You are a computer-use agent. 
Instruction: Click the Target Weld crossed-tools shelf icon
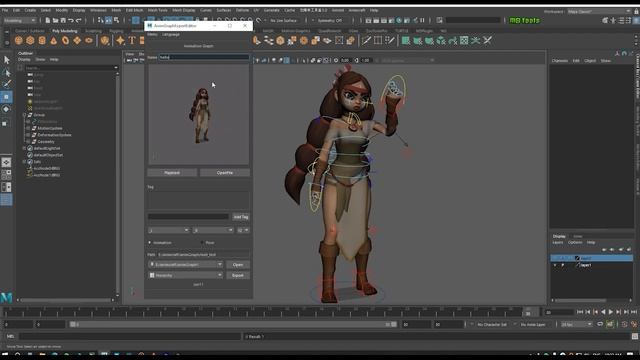click(x=487, y=40)
